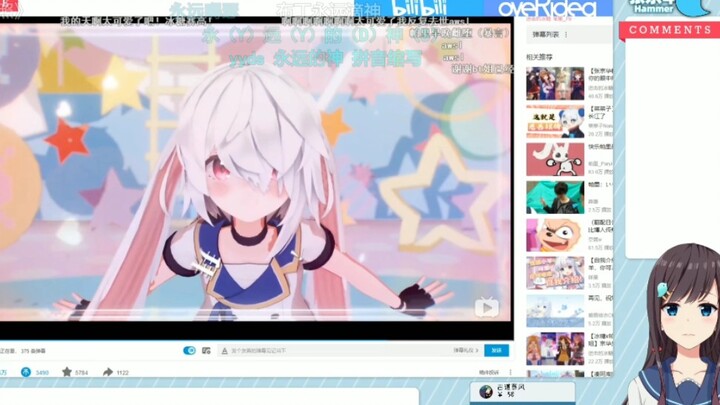
Task: Click the star favorite icon showing 5784
Action: click(x=67, y=372)
